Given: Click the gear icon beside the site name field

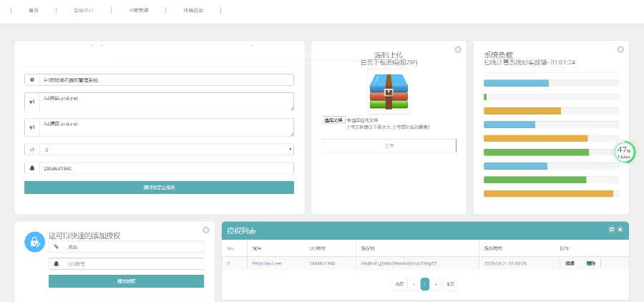Looking at the screenshot, I should tap(32, 80).
